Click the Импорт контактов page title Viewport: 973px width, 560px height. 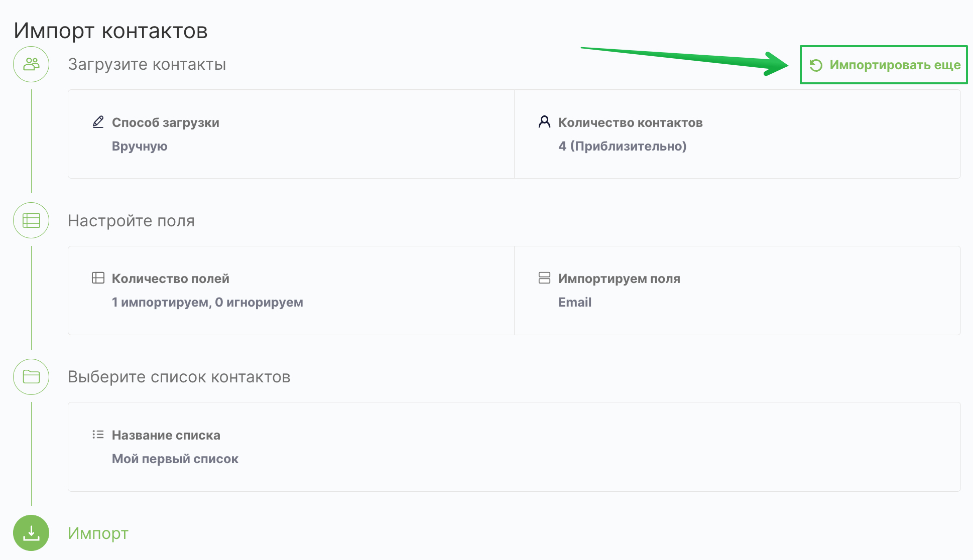click(x=110, y=31)
